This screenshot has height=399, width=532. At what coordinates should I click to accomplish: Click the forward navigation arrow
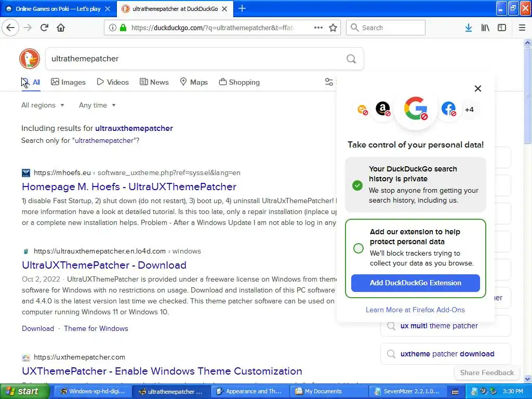coord(28,28)
